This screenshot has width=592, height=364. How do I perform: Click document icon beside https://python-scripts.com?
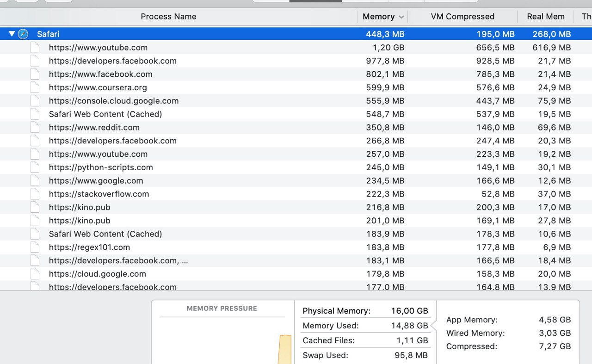coord(35,167)
